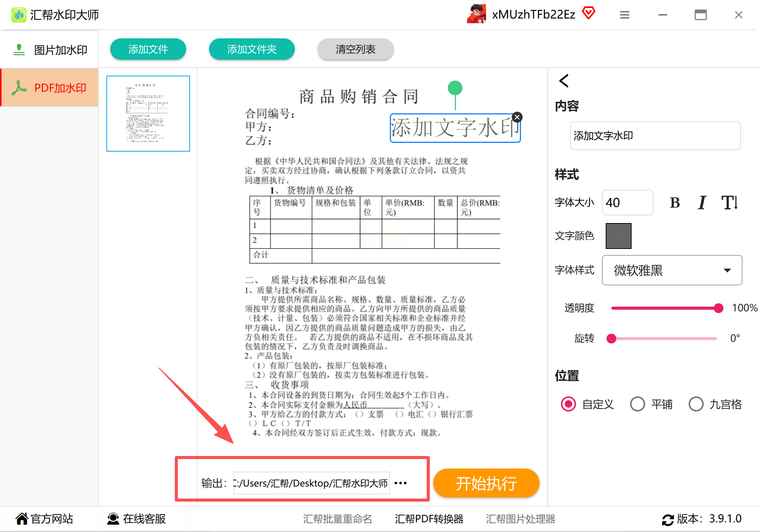Toggle italic text style
This screenshot has width=760, height=532.
tap(701, 203)
